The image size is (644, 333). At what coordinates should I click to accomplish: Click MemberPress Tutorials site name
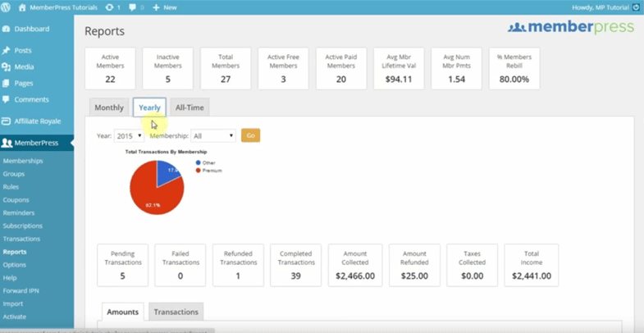[x=64, y=7]
